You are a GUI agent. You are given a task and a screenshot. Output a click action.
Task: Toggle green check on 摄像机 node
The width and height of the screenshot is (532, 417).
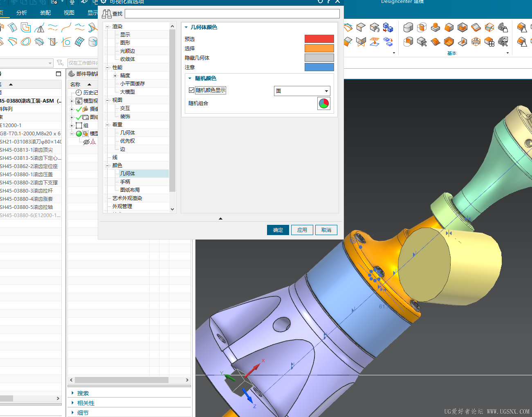(x=79, y=109)
